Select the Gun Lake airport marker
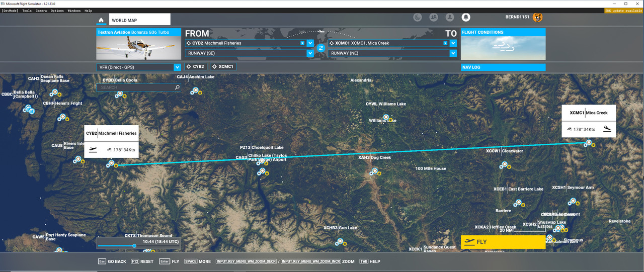644x272 pixels. click(340, 242)
